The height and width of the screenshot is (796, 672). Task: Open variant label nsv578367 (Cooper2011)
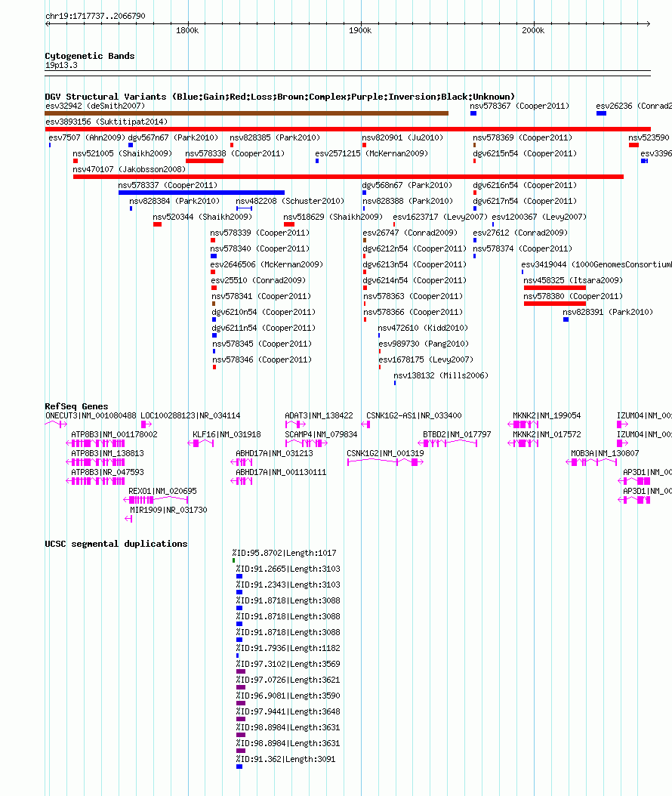[x=519, y=106]
